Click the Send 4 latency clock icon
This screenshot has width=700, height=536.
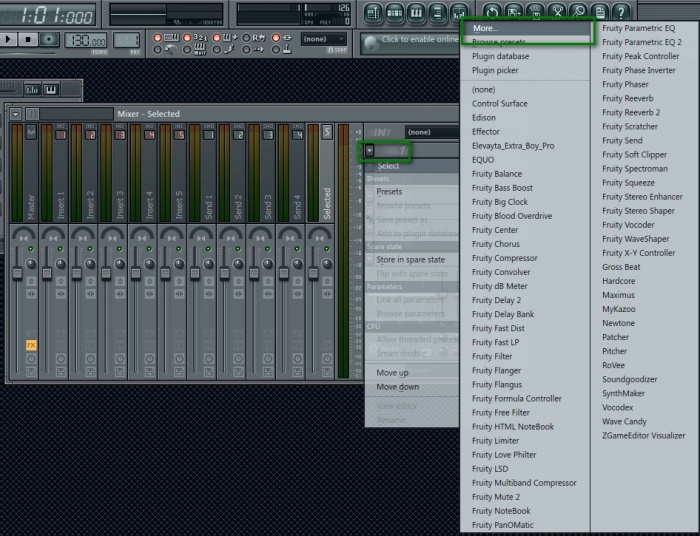298,358
